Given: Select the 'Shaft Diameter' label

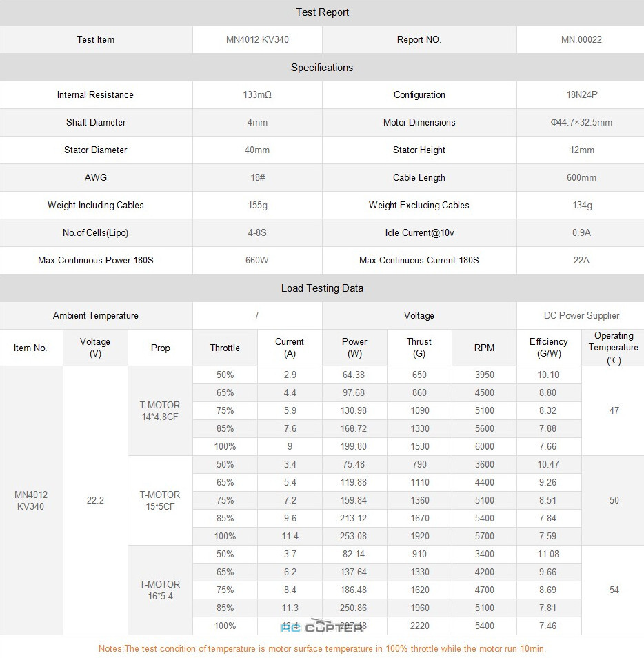Looking at the screenshot, I should [x=96, y=123].
